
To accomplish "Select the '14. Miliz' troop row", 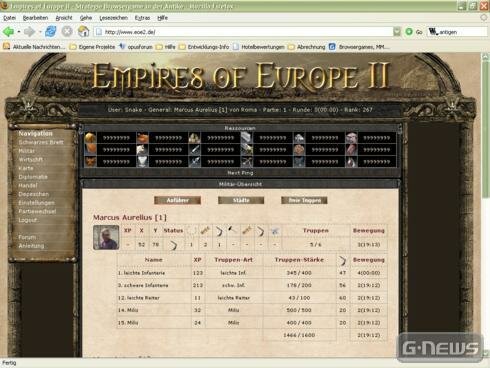I will tap(252, 310).
